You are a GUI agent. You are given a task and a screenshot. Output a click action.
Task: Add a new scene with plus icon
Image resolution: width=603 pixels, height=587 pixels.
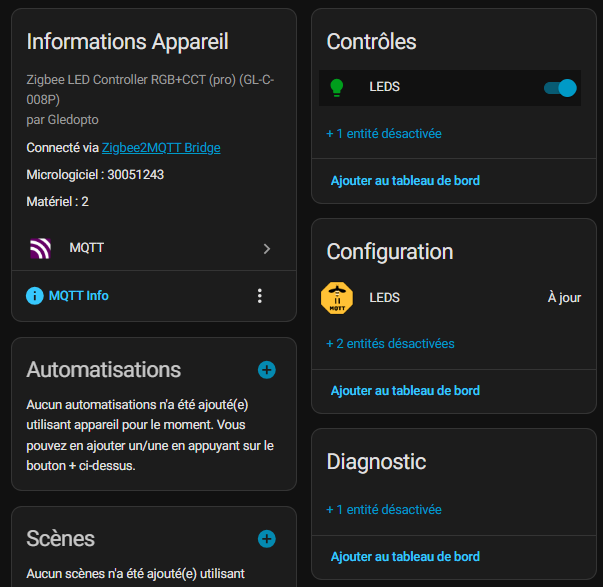click(x=267, y=539)
